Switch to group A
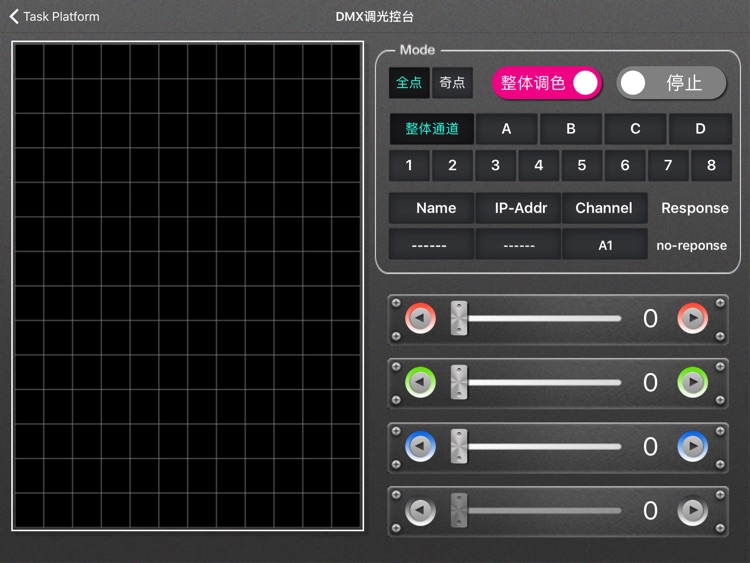Image resolution: width=750 pixels, height=563 pixels. pos(506,129)
